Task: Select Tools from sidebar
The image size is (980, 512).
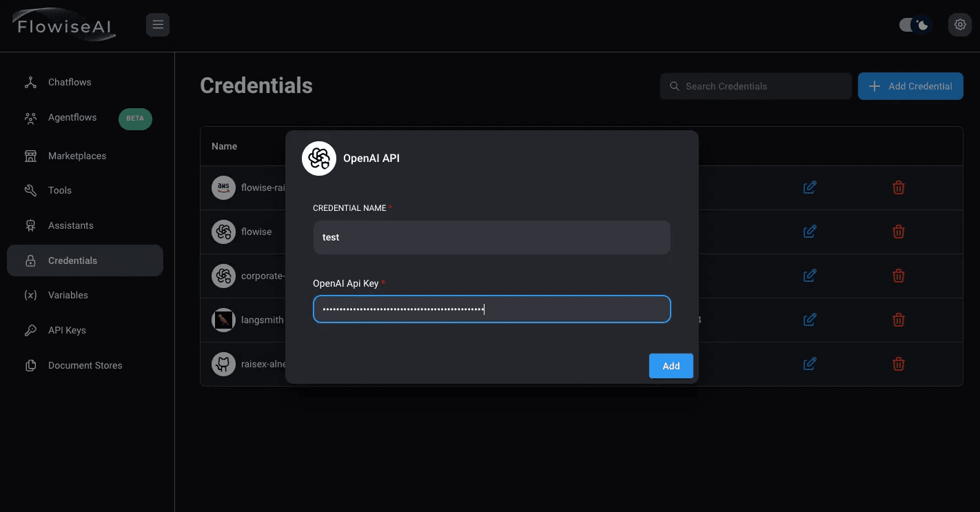Action: pos(60,191)
